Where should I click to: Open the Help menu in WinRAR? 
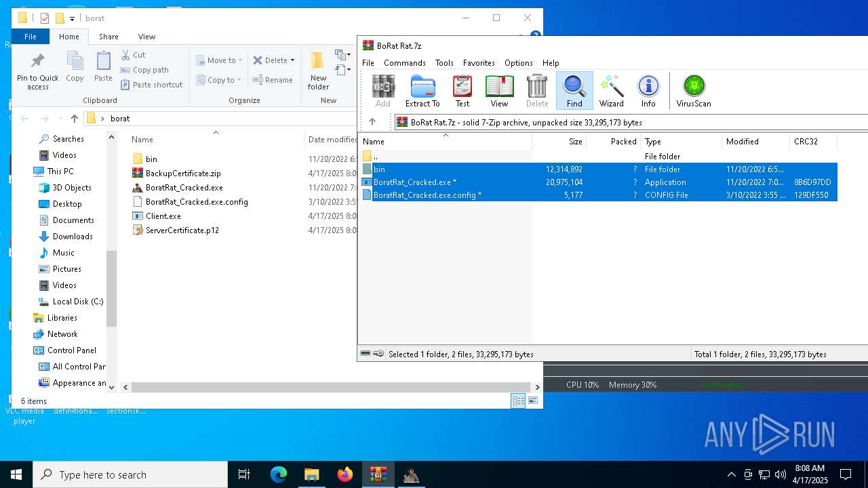pos(551,62)
